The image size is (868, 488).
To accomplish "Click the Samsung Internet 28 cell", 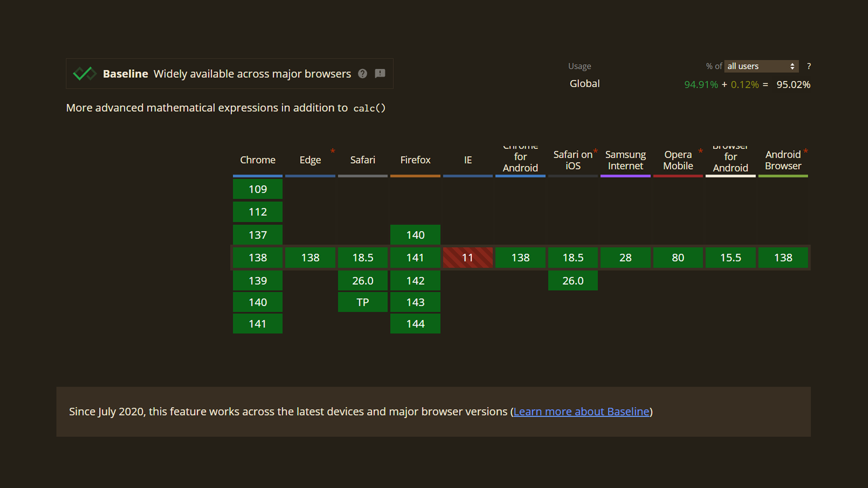I will click(625, 257).
